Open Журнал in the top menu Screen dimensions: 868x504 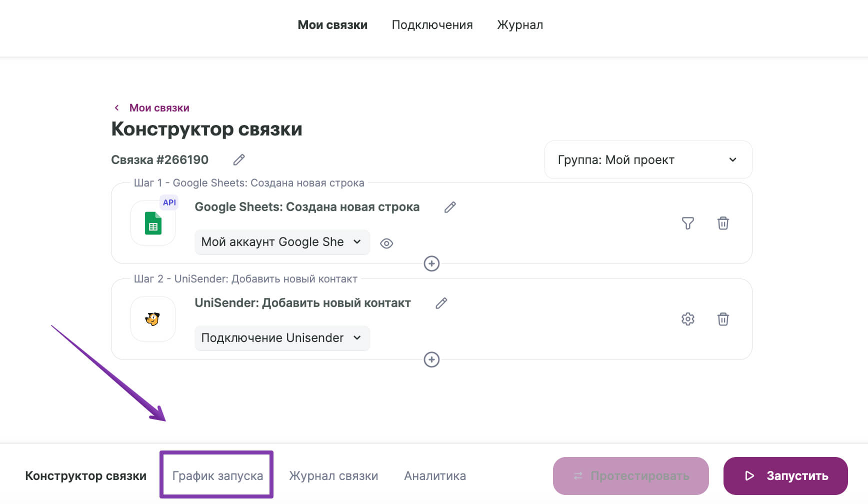click(520, 25)
